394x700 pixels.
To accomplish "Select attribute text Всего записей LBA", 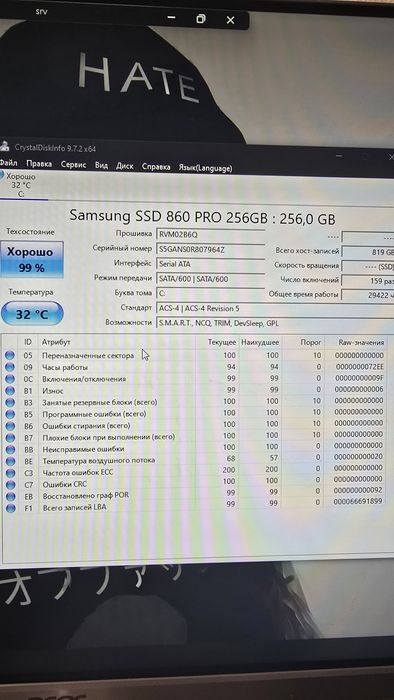I will tap(74, 507).
